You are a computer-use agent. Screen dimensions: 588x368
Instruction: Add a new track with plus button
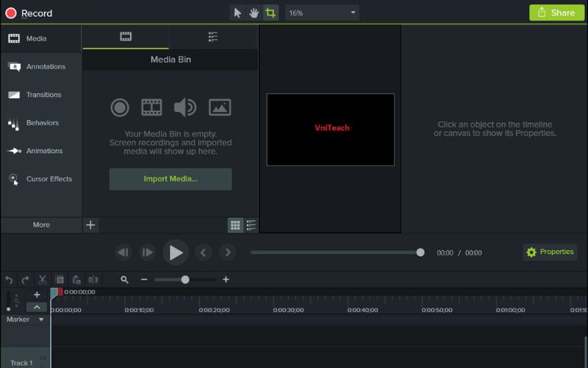click(x=37, y=295)
